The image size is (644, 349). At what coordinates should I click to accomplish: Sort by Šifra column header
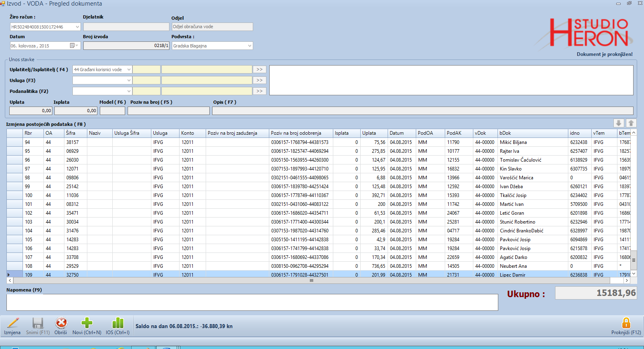click(76, 133)
